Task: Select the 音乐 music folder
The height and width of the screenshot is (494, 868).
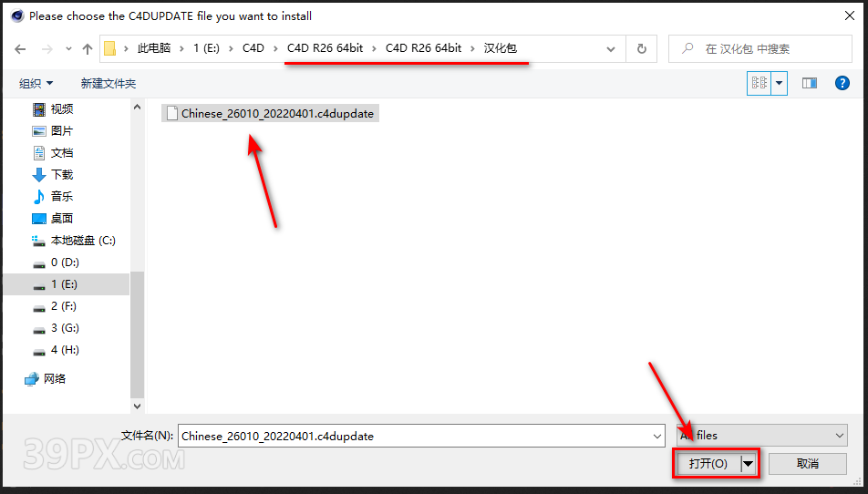Action: click(61, 196)
